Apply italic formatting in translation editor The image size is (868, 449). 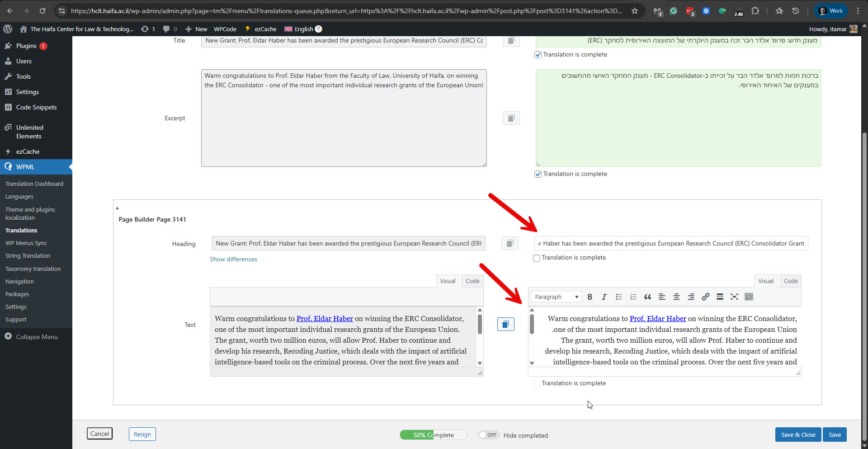[604, 297]
